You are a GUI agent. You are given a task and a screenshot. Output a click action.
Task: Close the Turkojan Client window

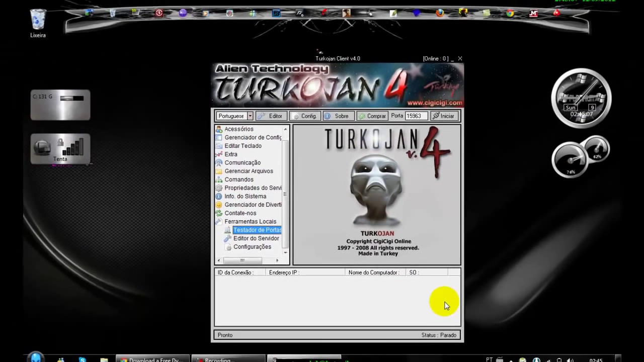pyautogui.click(x=460, y=59)
